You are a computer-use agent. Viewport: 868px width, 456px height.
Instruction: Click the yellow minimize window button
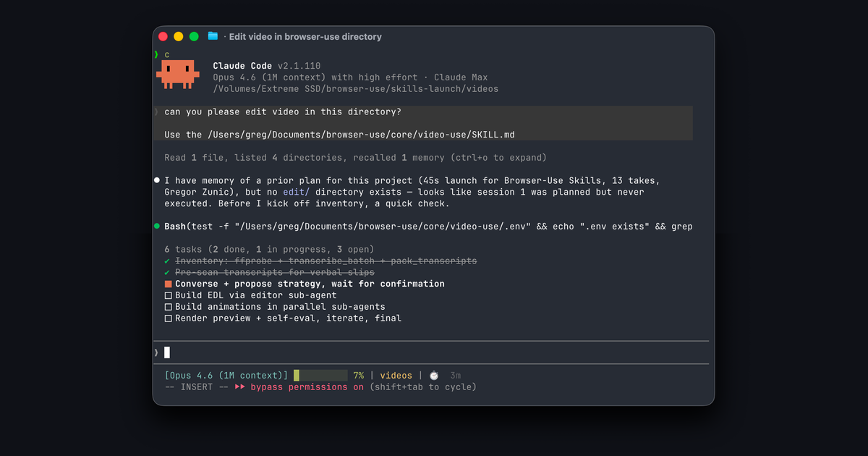[x=179, y=36]
